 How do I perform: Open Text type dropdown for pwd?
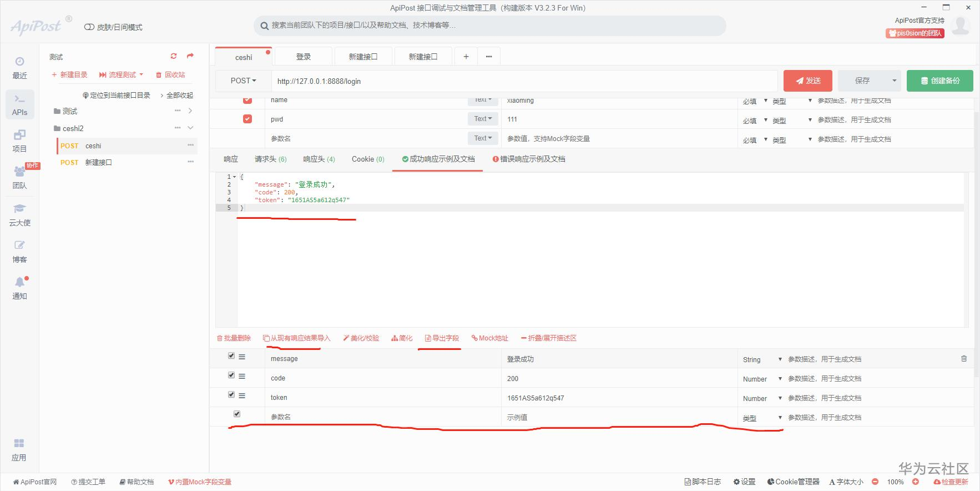pos(483,119)
